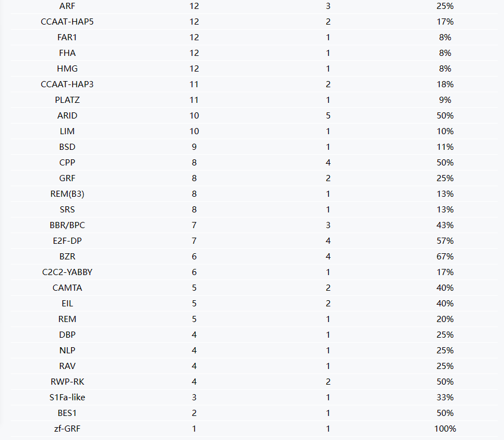The width and height of the screenshot is (504, 440).
Task: Click the 67% value in BZR row
Action: [x=445, y=257]
